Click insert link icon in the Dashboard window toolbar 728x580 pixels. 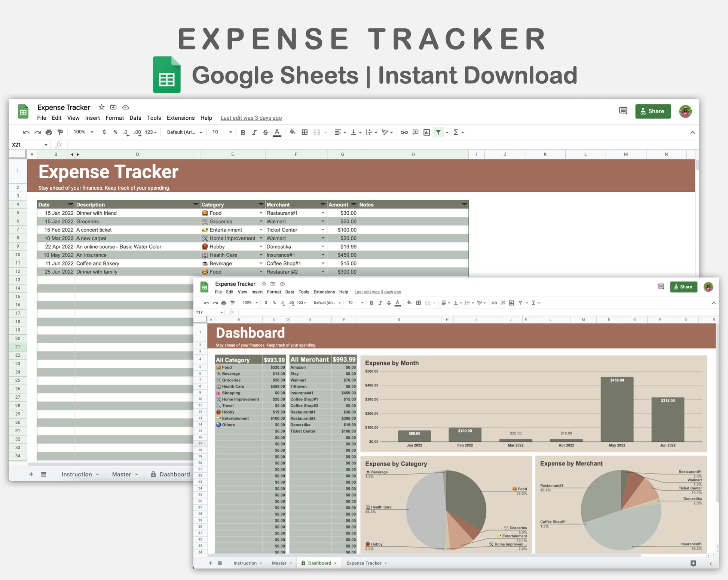point(494,303)
